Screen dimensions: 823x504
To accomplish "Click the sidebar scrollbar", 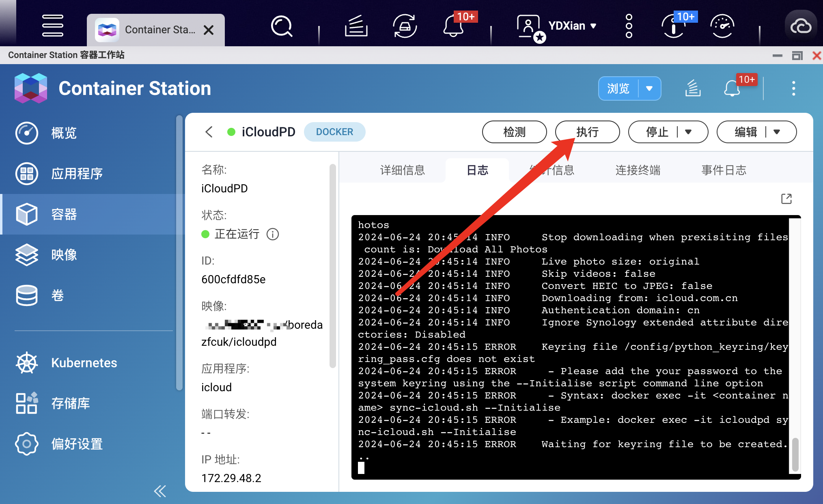I will pyautogui.click(x=179, y=252).
